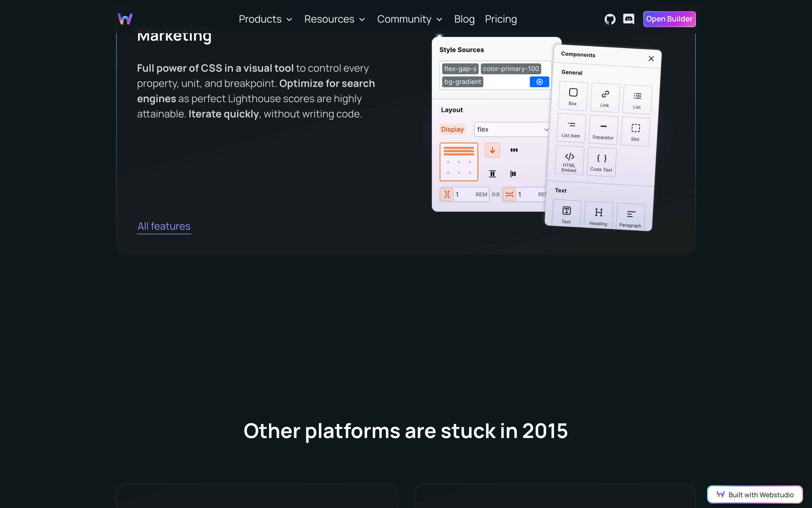Click the Open Builder button

point(669,19)
